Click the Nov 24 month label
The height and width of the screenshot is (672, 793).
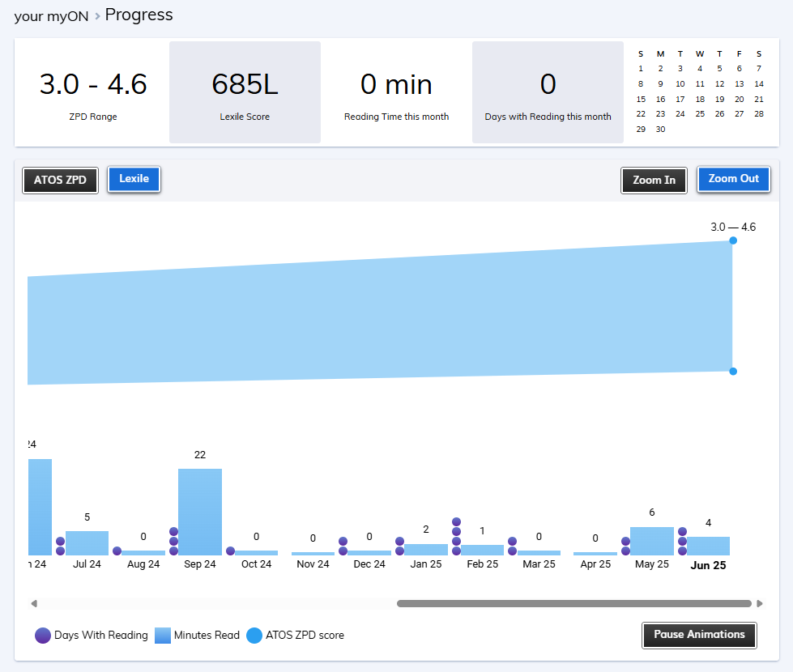click(x=313, y=564)
